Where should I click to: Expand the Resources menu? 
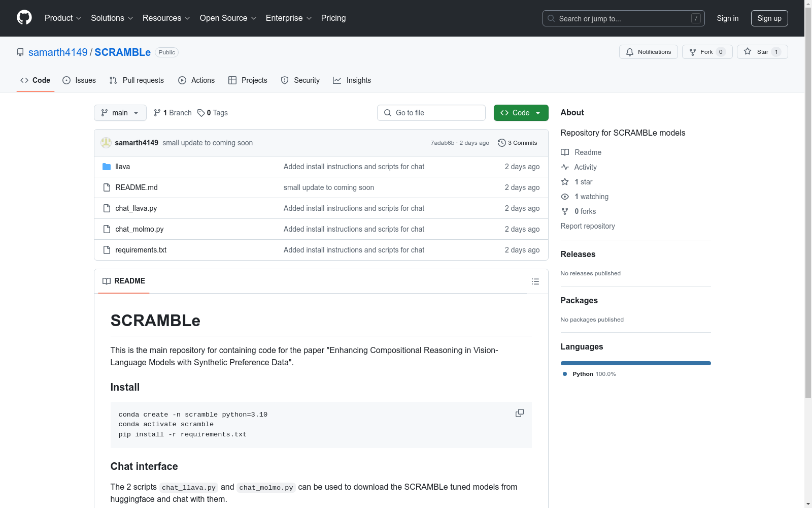click(x=166, y=18)
